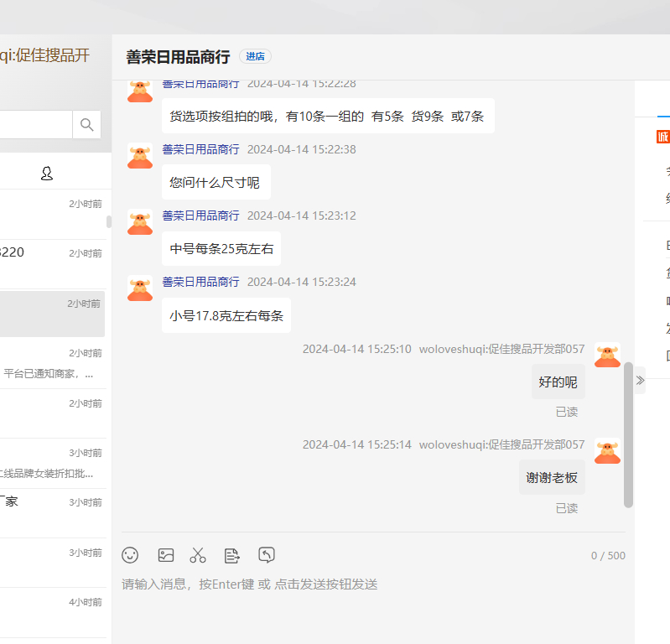The height and width of the screenshot is (644, 670).
Task: Click my avatar next to 好的呢 message
Action: (607, 355)
